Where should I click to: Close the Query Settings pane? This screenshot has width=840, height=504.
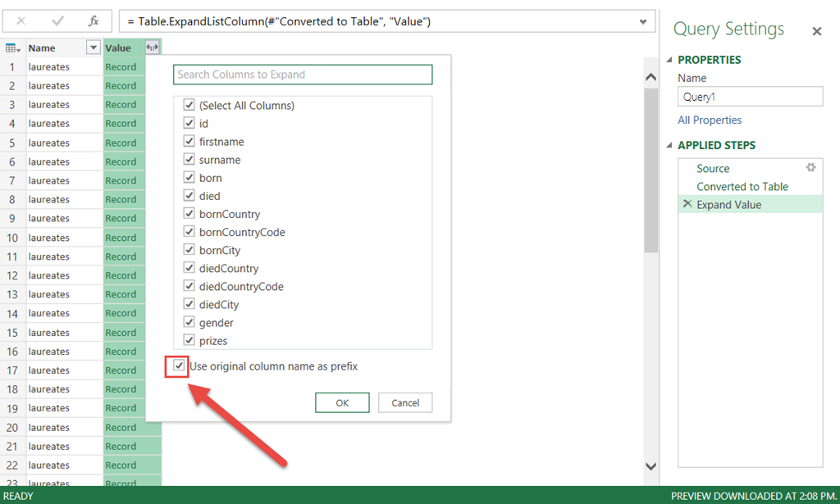click(x=816, y=31)
